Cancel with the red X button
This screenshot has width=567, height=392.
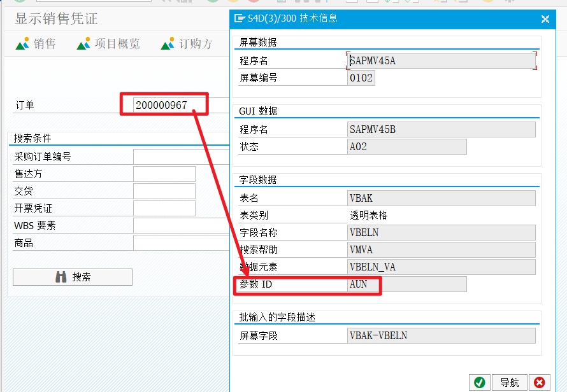[539, 382]
